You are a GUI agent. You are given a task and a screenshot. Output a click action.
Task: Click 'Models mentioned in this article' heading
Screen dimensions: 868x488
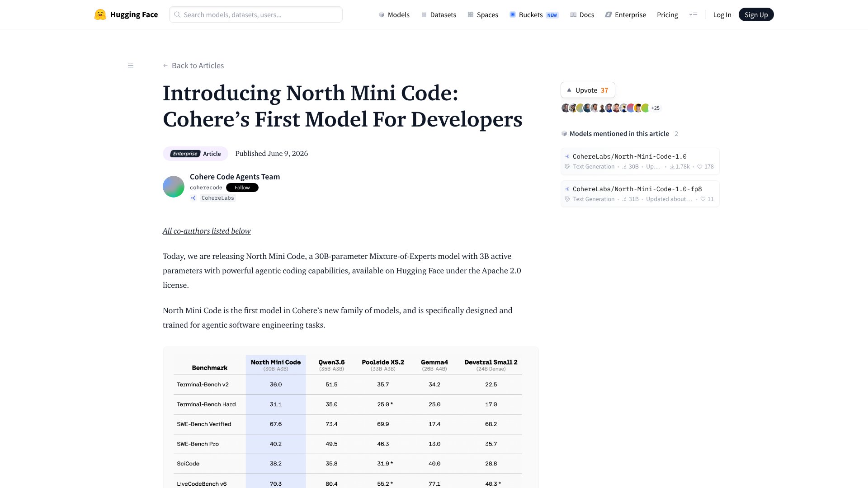(619, 134)
